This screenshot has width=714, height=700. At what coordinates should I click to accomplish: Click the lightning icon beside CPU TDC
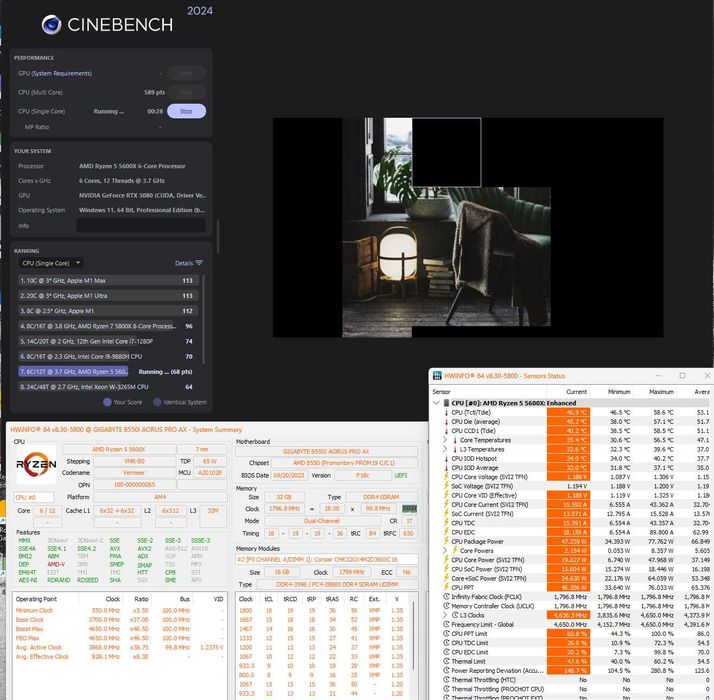[x=446, y=523]
